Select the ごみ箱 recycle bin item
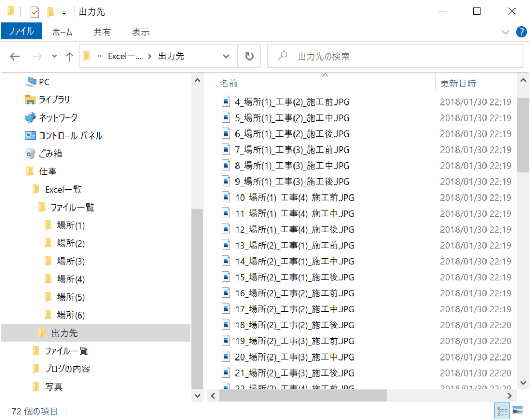Screen dimensions: 530x420 (50, 154)
